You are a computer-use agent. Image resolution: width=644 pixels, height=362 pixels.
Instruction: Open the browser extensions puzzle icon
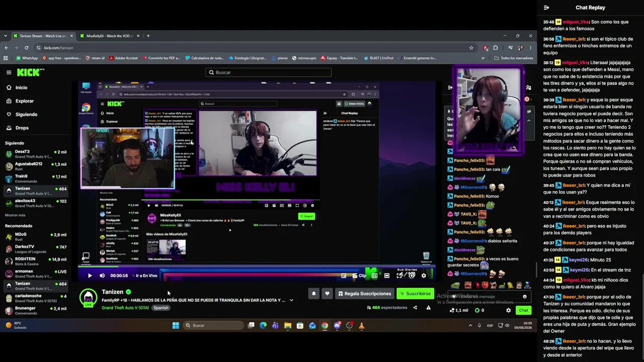tap(496, 48)
